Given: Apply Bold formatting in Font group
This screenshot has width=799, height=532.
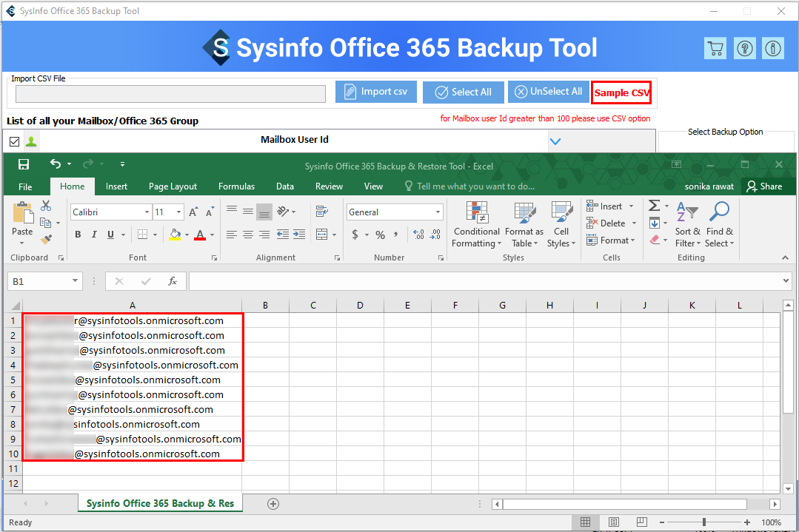Looking at the screenshot, I should point(78,235).
